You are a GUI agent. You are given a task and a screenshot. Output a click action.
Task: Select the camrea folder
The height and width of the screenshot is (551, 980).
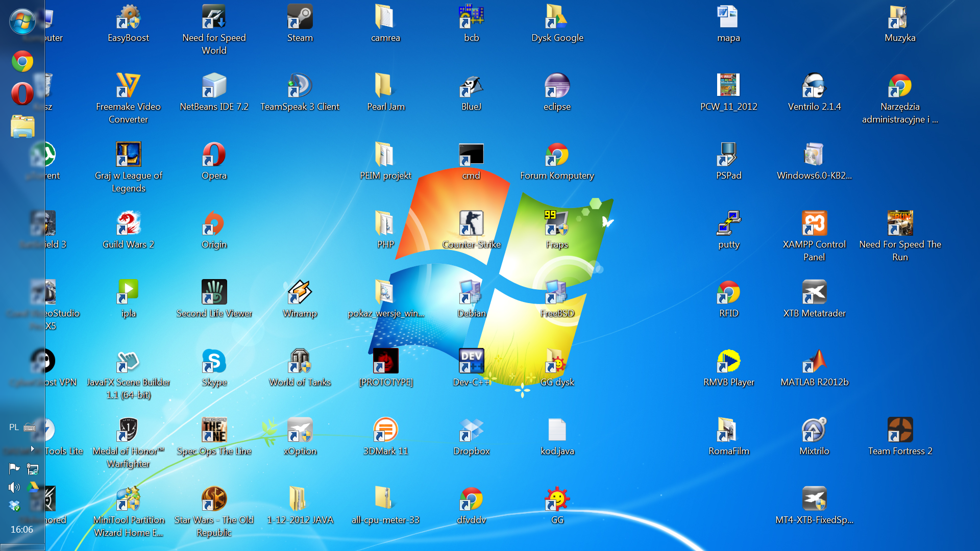point(385,23)
